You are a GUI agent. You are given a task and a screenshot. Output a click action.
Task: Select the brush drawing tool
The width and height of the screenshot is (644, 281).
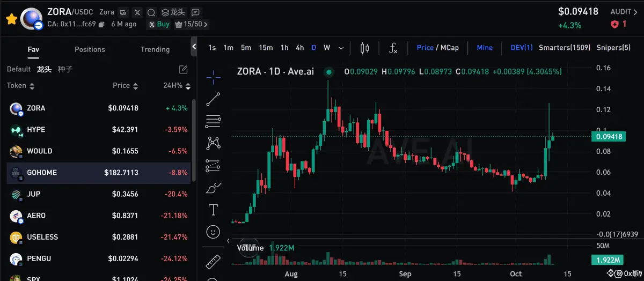click(213, 188)
